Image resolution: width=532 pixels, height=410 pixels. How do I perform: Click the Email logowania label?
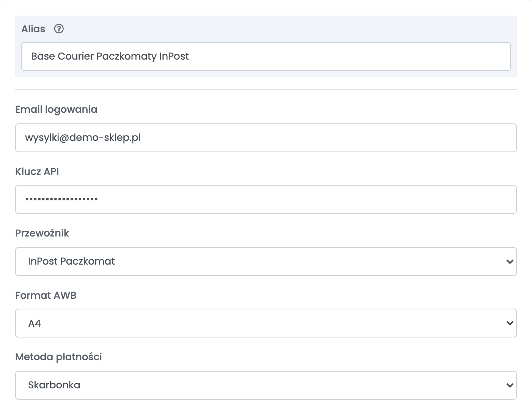(x=56, y=110)
